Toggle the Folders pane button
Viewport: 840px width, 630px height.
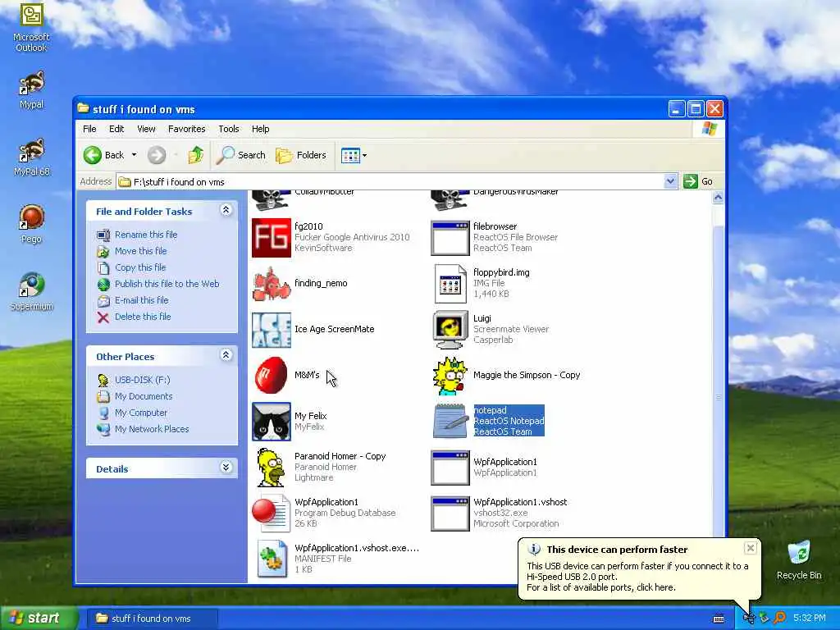(300, 155)
